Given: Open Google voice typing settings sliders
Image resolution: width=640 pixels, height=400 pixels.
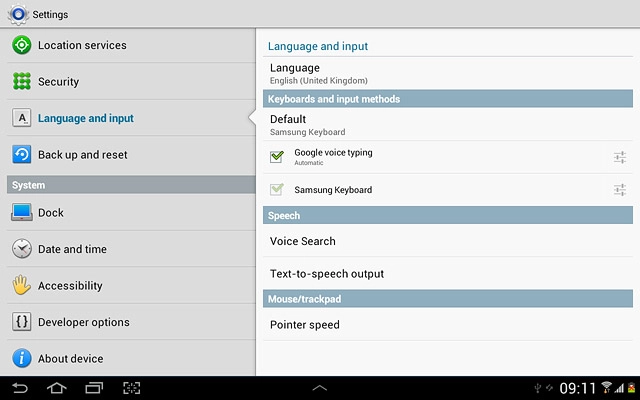Looking at the screenshot, I should 620,157.
